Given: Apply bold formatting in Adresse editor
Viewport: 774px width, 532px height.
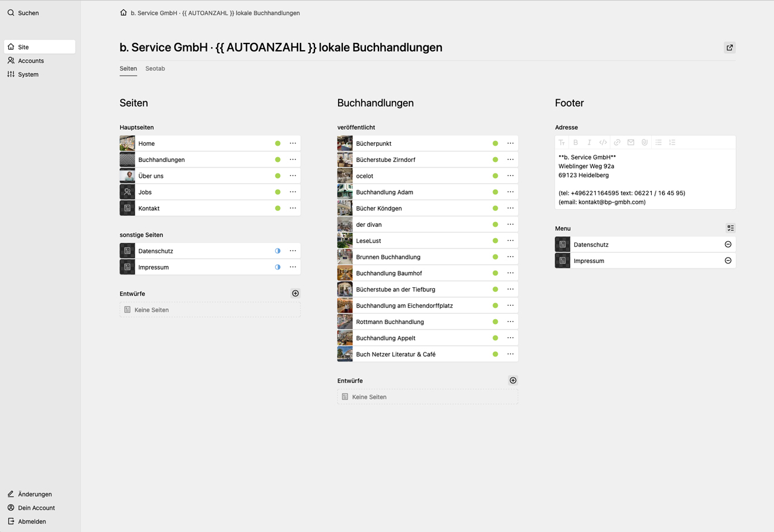Looking at the screenshot, I should tap(576, 143).
